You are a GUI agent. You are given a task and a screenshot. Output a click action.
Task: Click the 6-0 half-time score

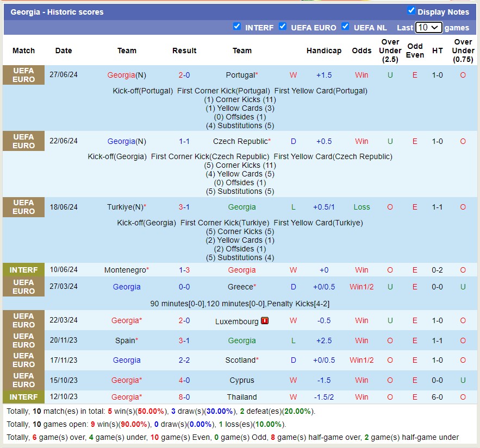437,397
